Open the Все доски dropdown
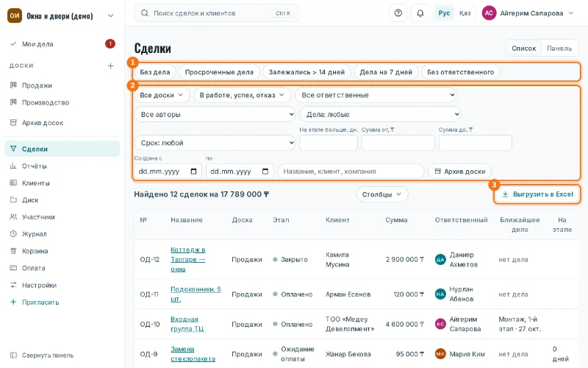This screenshot has width=588, height=368. pos(162,95)
